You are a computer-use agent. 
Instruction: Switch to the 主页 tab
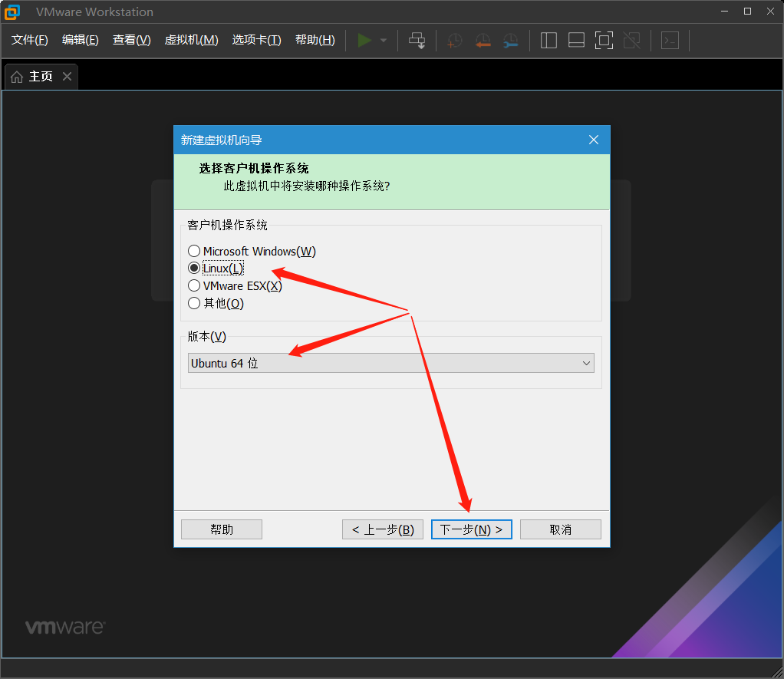pyautogui.click(x=41, y=77)
